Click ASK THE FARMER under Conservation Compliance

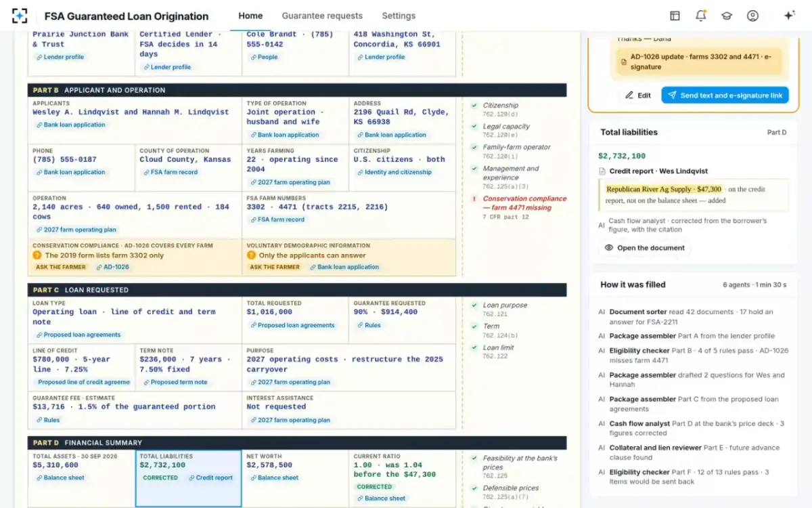point(61,268)
